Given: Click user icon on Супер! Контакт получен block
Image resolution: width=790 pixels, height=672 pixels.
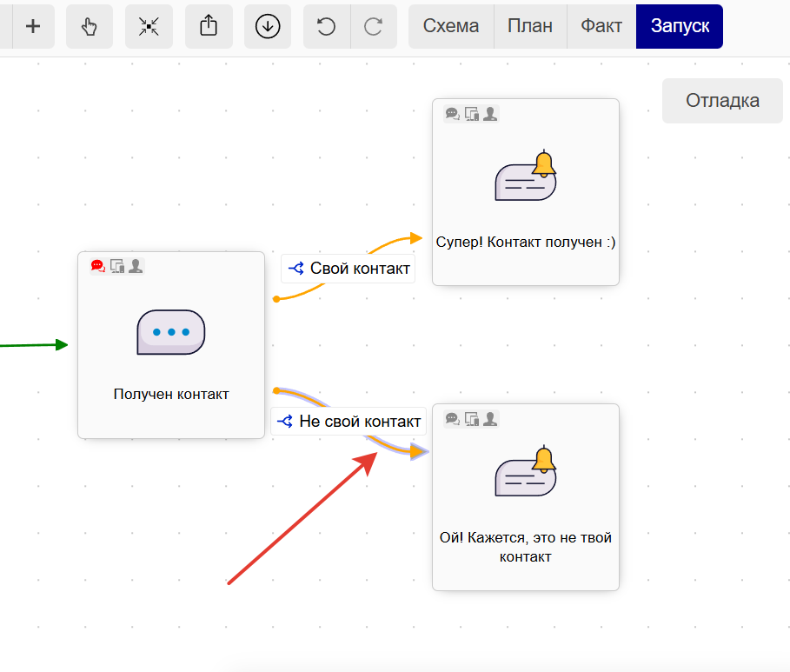Looking at the screenshot, I should [490, 113].
